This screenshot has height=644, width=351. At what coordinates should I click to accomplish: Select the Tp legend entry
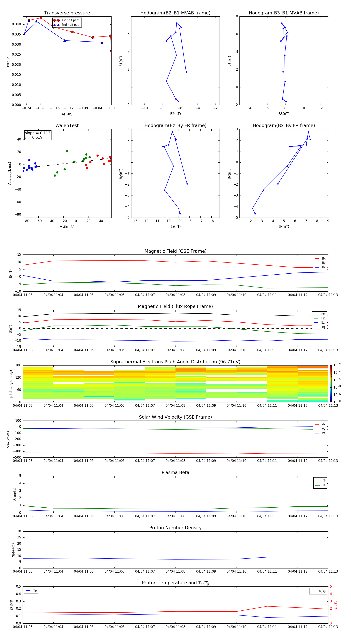coord(31,591)
